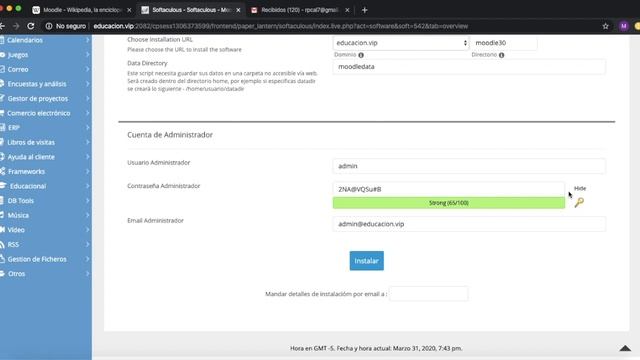Viewport: 640px width, 360px height.
Task: Hide the administrator password
Action: coord(580,188)
